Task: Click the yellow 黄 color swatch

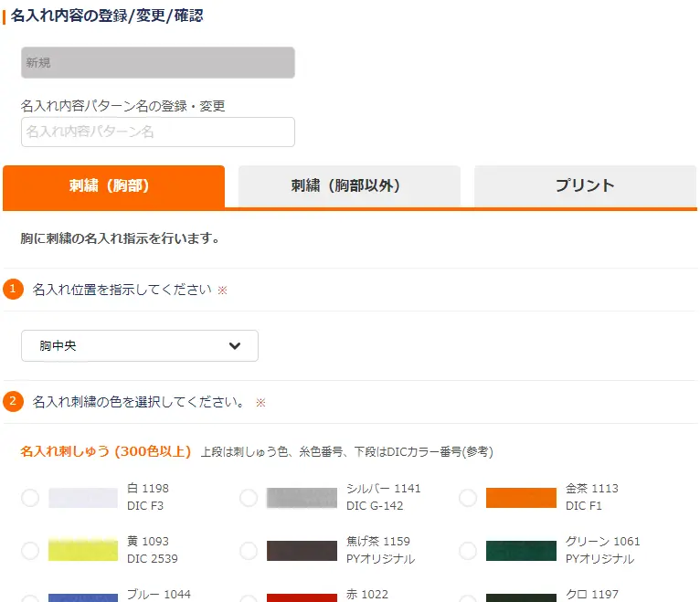Action: [x=83, y=551]
